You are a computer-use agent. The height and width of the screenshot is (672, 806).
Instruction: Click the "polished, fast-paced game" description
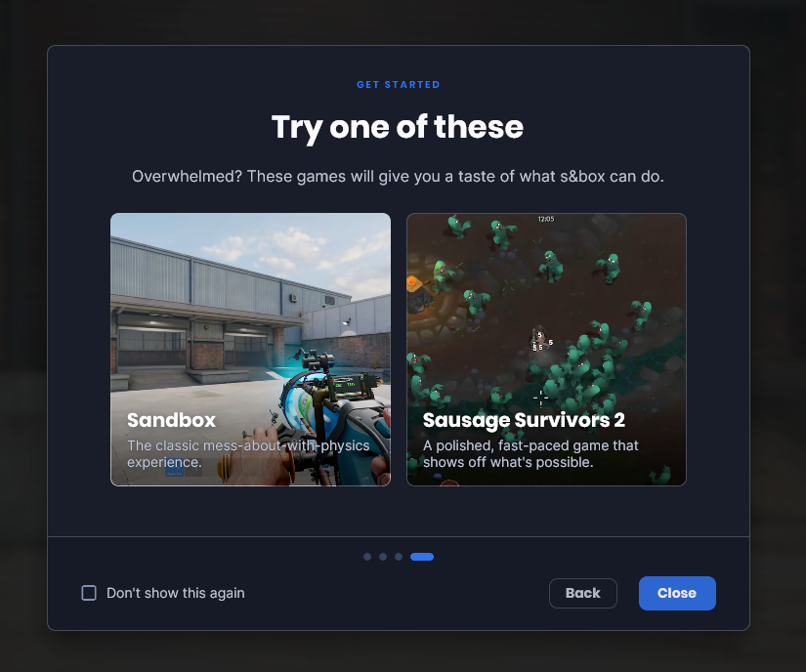pyautogui.click(x=530, y=453)
